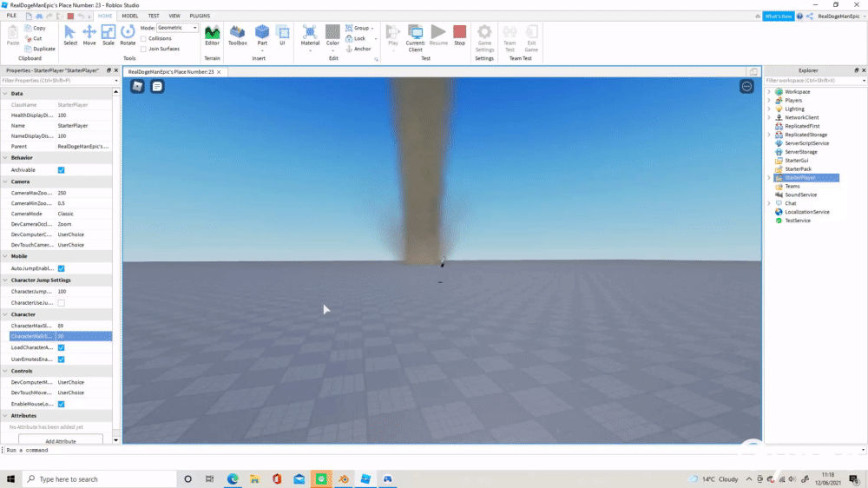This screenshot has height=488, width=868.
Task: Click the Paste icon
Action: coord(13,36)
